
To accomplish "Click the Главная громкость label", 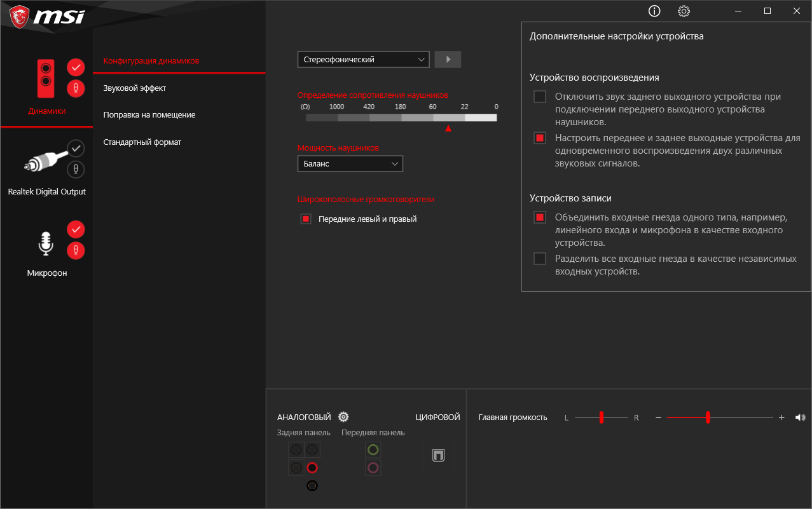I will 513,417.
